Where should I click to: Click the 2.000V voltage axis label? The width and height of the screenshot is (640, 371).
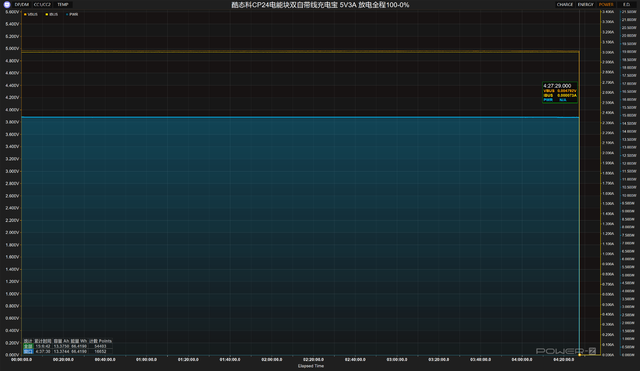click(x=12, y=232)
